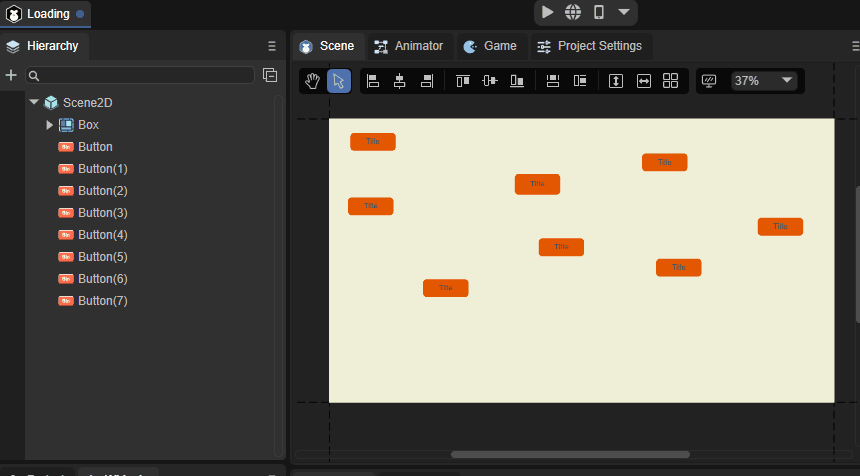Click the match width icon

(644, 81)
